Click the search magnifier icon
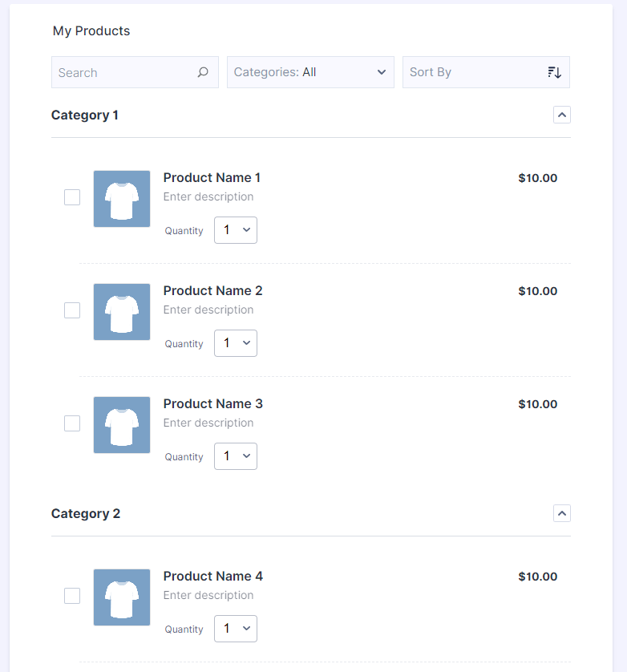Screen dimensions: 627x672 click(x=203, y=72)
